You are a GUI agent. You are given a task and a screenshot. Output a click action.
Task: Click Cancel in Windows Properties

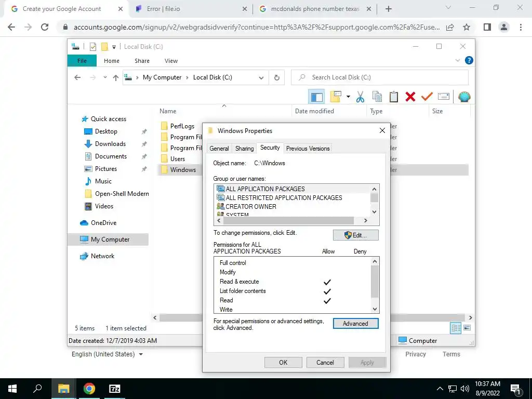[325, 362]
